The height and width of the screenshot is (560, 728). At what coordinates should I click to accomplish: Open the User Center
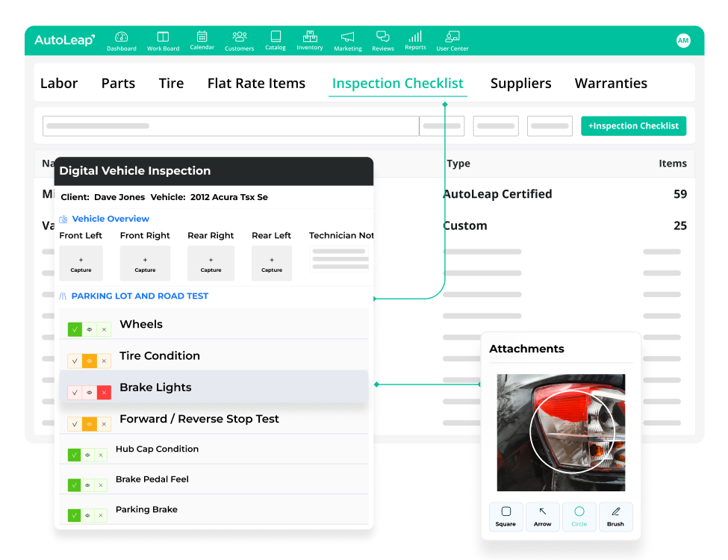tap(452, 41)
